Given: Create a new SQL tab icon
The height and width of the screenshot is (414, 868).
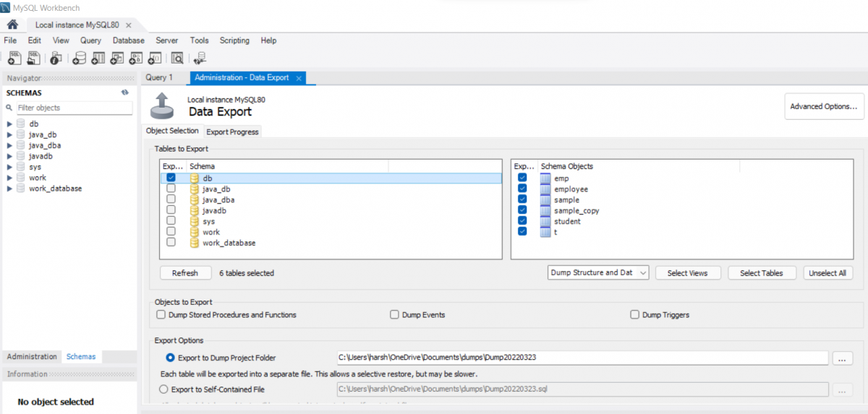Looking at the screenshot, I should point(14,58).
